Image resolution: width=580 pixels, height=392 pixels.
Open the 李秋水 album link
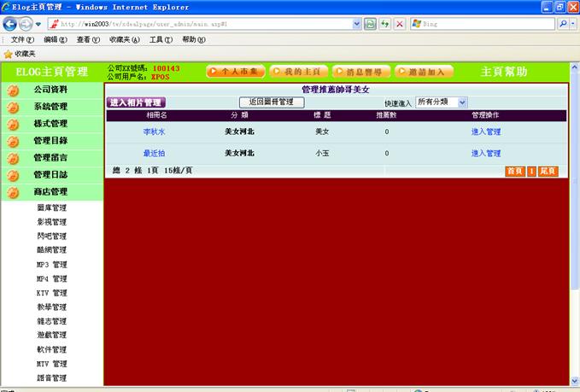click(155, 132)
